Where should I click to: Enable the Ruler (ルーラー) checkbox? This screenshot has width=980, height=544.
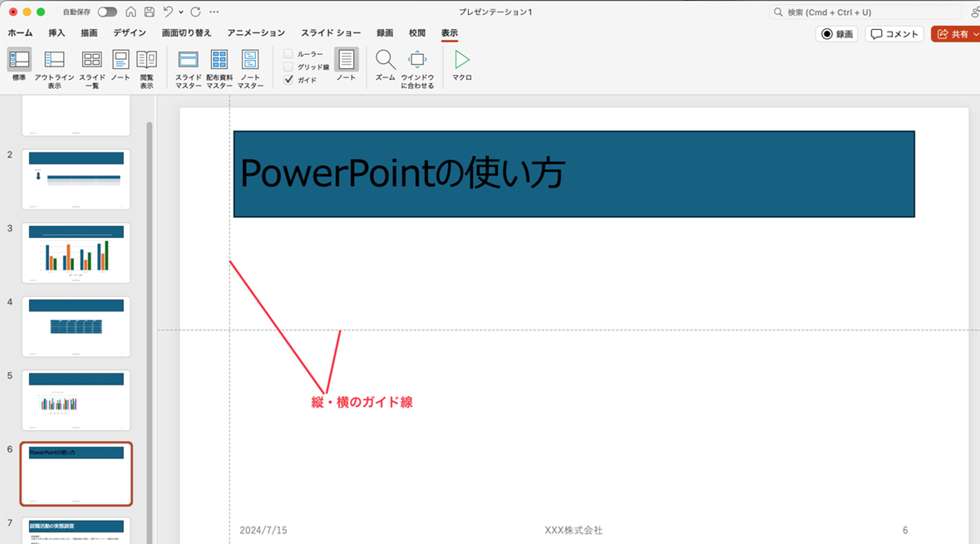click(x=288, y=54)
